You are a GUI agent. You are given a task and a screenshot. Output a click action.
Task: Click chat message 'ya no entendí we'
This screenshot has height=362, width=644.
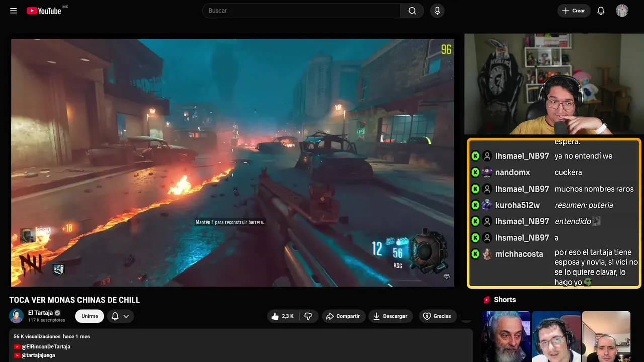click(x=584, y=156)
